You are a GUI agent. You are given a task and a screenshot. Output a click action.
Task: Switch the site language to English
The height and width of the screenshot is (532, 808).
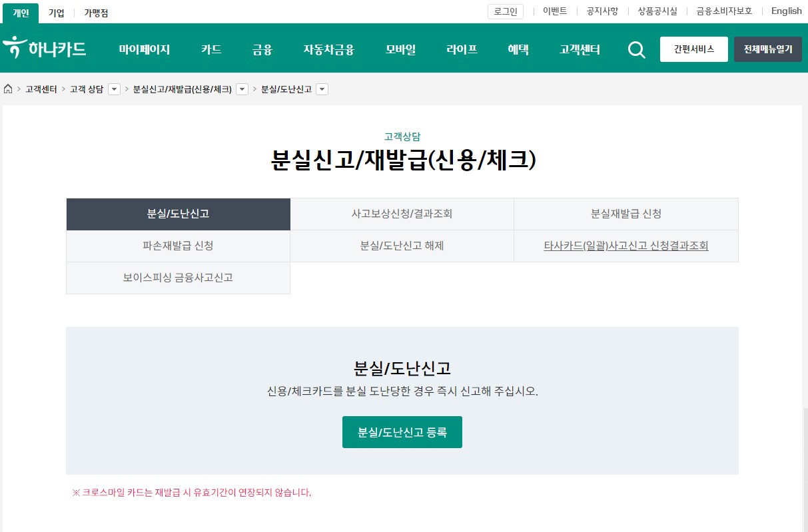point(786,11)
